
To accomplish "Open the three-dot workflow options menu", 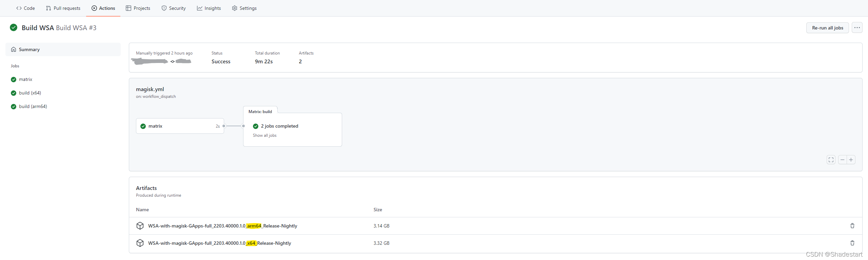I will coord(857,28).
